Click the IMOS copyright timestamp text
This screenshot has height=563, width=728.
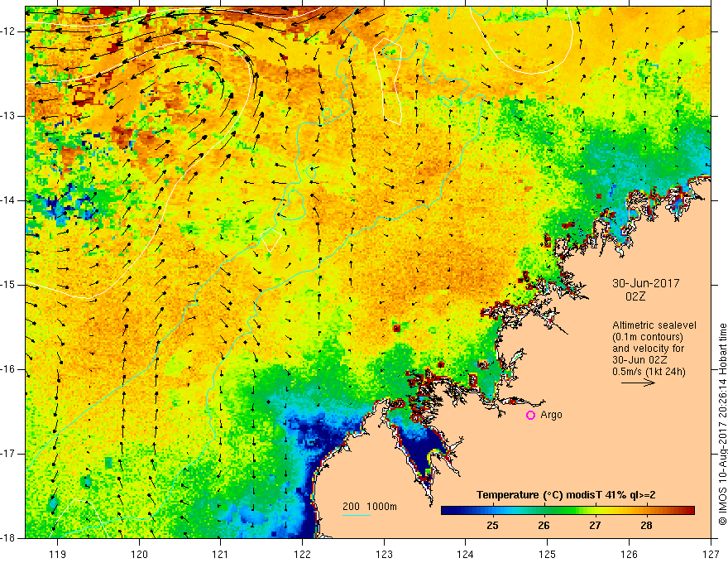722,425
